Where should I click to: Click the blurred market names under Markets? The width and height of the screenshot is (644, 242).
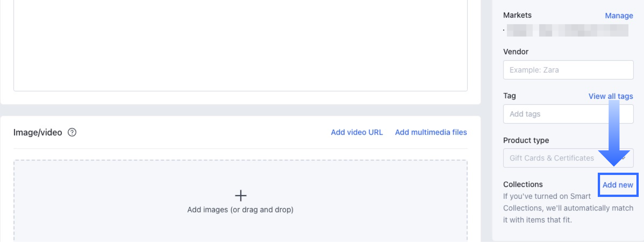pos(567,30)
